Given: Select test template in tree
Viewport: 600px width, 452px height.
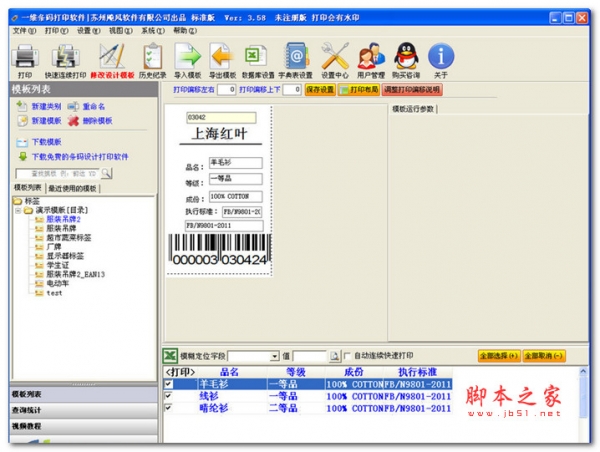Looking at the screenshot, I should pyautogui.click(x=54, y=293).
